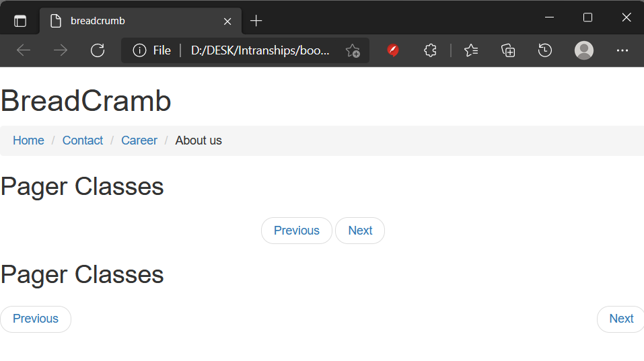
Task: Close the browser window
Action: pos(627,17)
